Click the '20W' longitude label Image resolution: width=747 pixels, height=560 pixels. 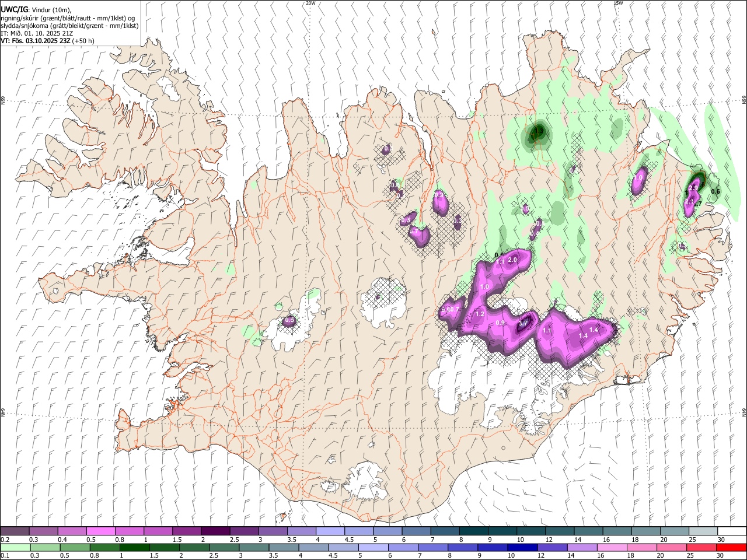pyautogui.click(x=310, y=3)
